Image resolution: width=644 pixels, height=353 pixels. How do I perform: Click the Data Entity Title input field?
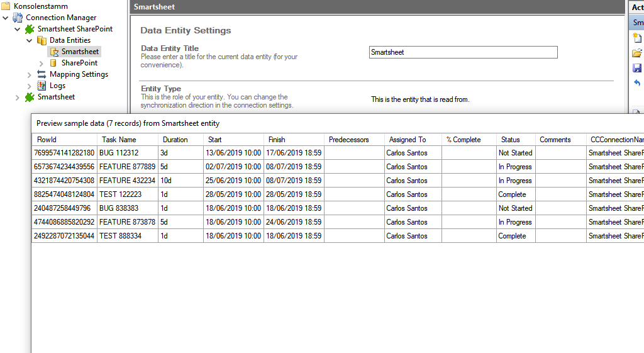463,52
